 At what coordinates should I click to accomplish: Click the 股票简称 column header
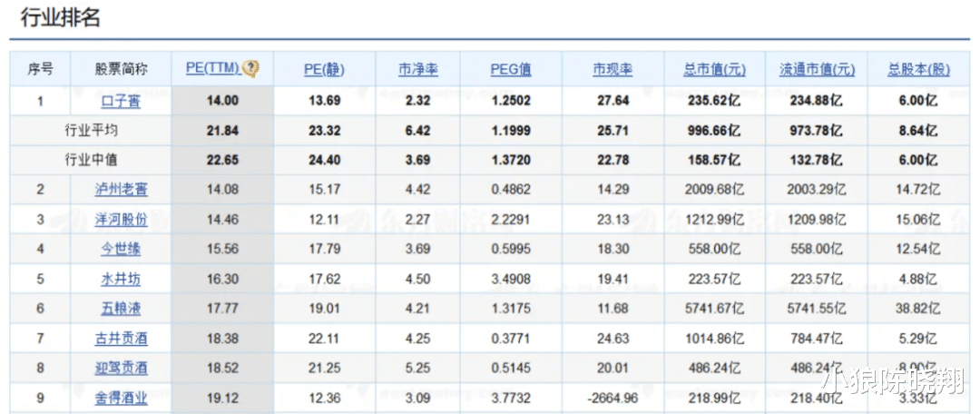tap(121, 69)
